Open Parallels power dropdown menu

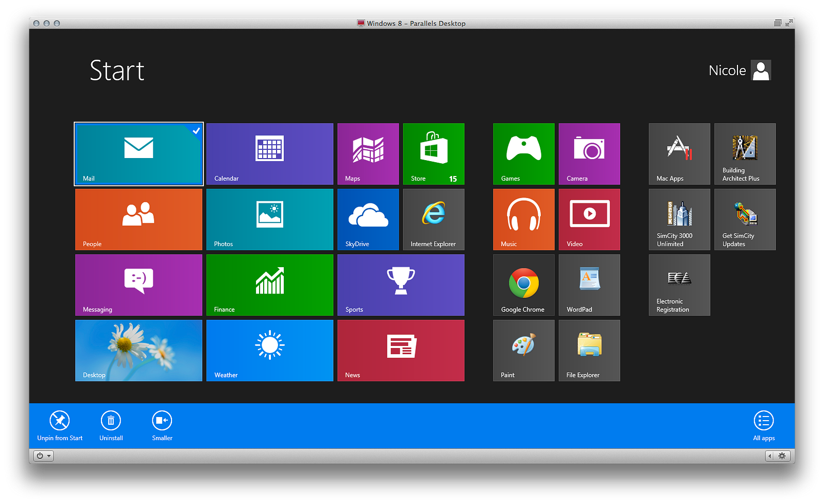[43, 456]
